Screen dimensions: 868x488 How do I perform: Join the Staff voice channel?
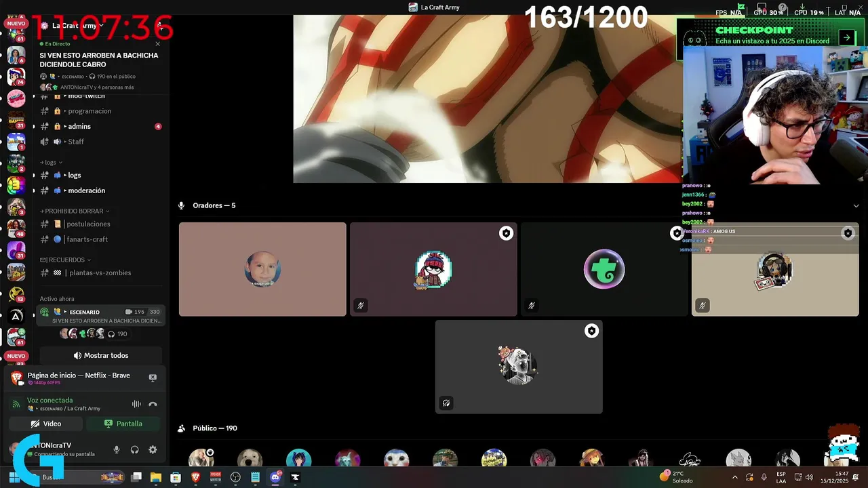[100, 142]
